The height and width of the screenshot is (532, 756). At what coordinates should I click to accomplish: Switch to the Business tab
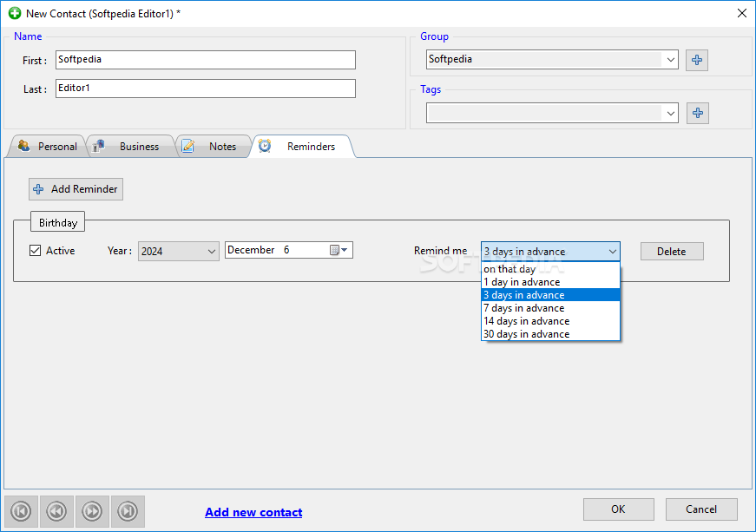pos(130,147)
